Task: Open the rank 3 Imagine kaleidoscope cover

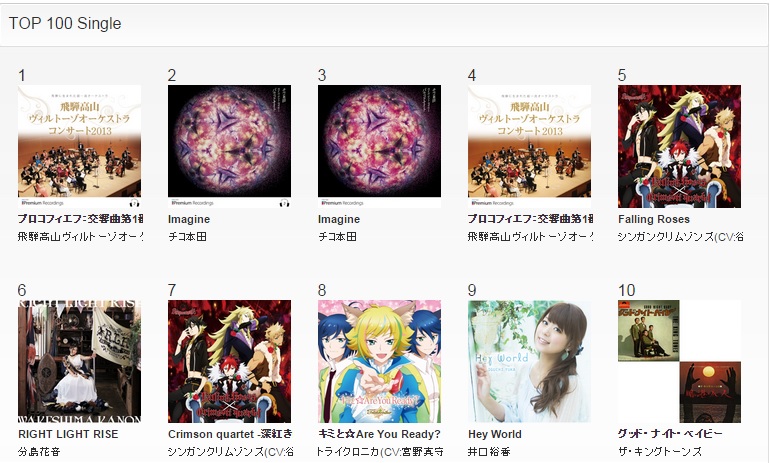Action: pos(380,146)
